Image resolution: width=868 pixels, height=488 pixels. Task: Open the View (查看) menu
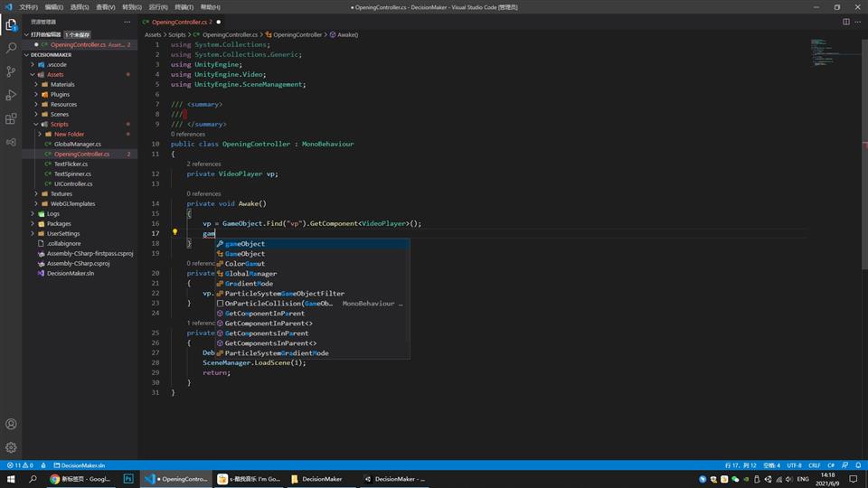pyautogui.click(x=105, y=7)
